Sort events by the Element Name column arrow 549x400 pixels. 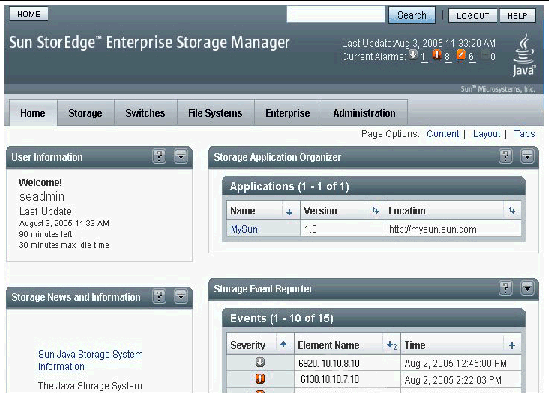point(392,345)
